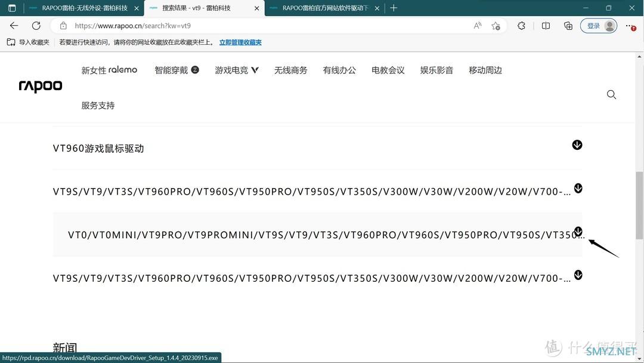Click the page vertical scrollbar thumb
Screen dimensions: 644x363
pyautogui.click(x=639, y=205)
